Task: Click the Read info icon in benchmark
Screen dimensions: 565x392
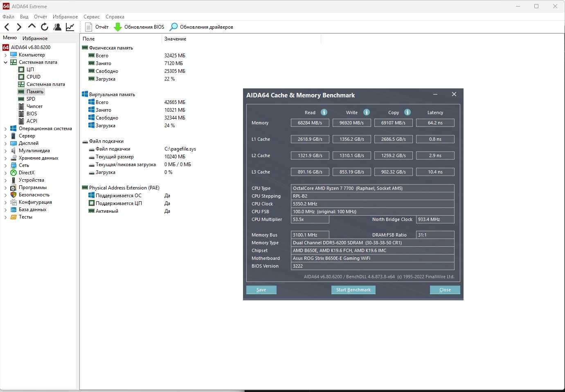Action: tap(324, 112)
